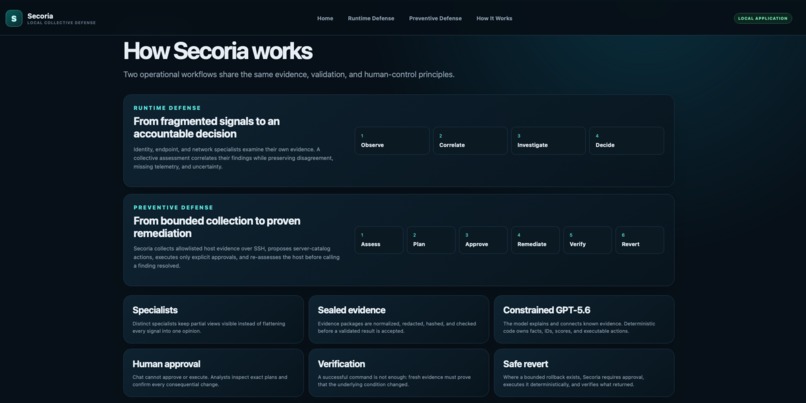
Task: Open the How It Works nav item
Action: 494,19
